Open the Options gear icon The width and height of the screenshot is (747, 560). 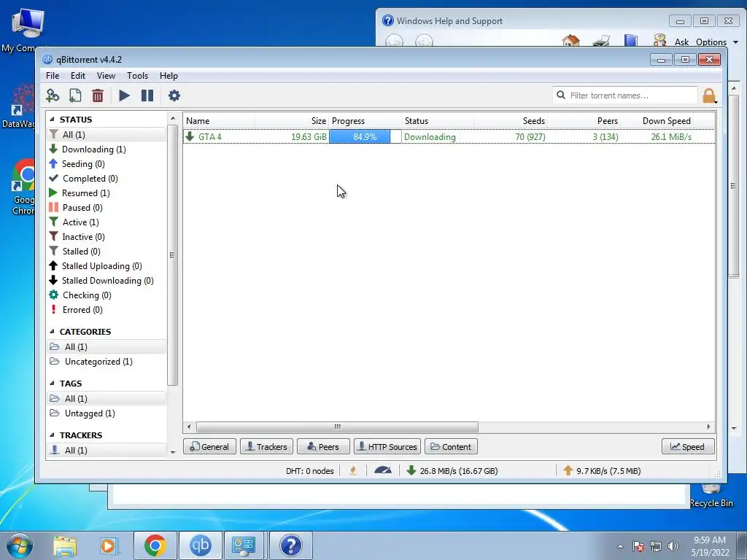[x=174, y=96]
